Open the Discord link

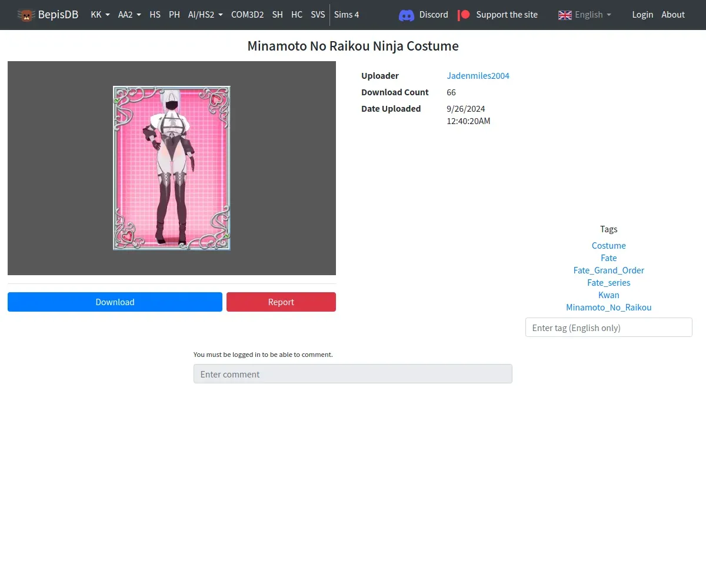pyautogui.click(x=424, y=15)
